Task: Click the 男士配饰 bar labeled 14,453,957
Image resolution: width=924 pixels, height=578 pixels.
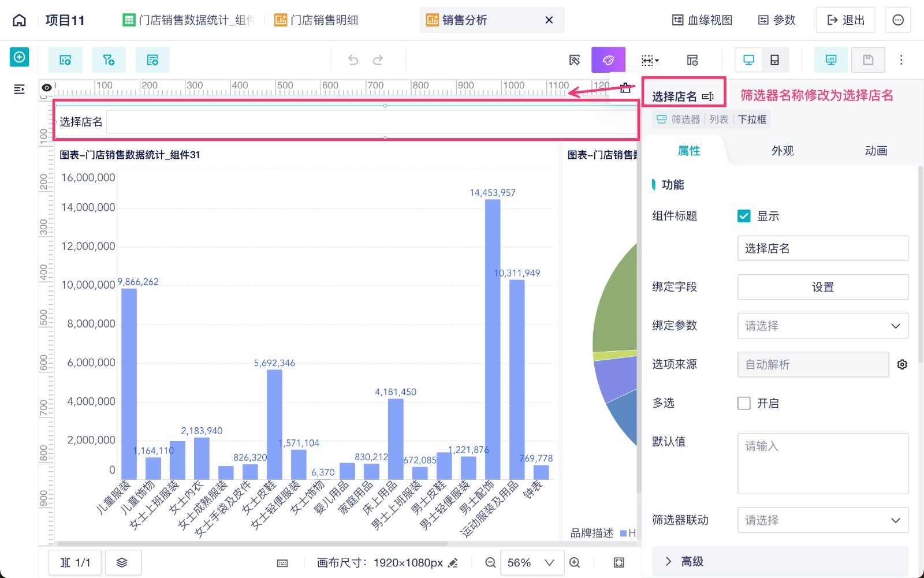Action: [493, 340]
